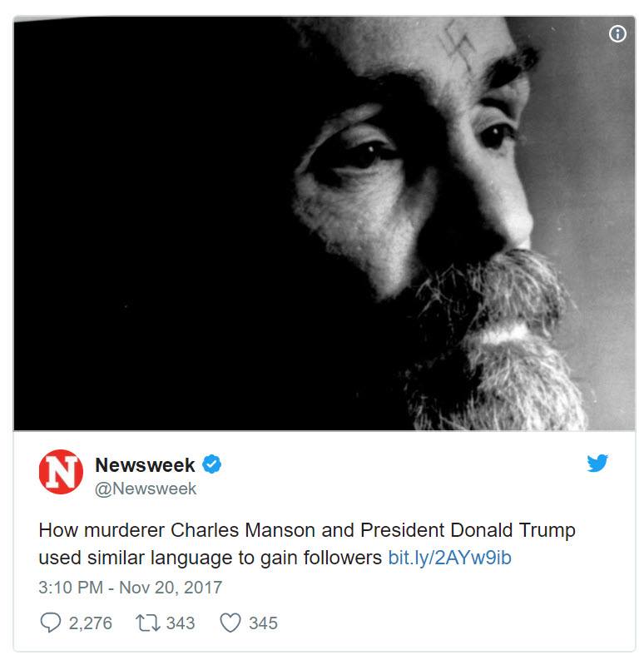Viewport: 644px width, 665px height.
Task: Click the 3:10 PM timestamp
Action: pyautogui.click(x=71, y=588)
